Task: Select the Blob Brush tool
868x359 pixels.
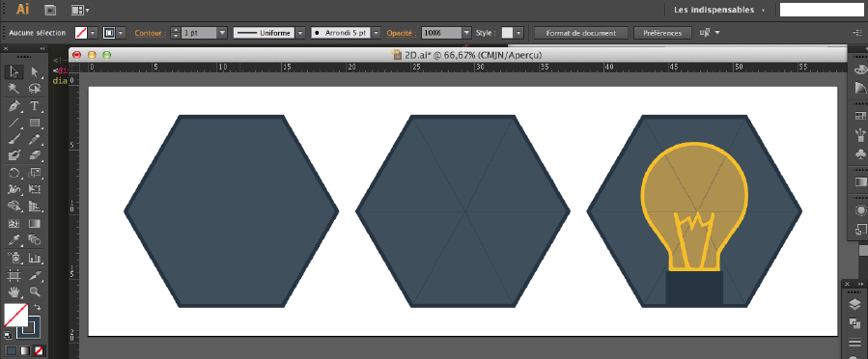Action: [14, 154]
